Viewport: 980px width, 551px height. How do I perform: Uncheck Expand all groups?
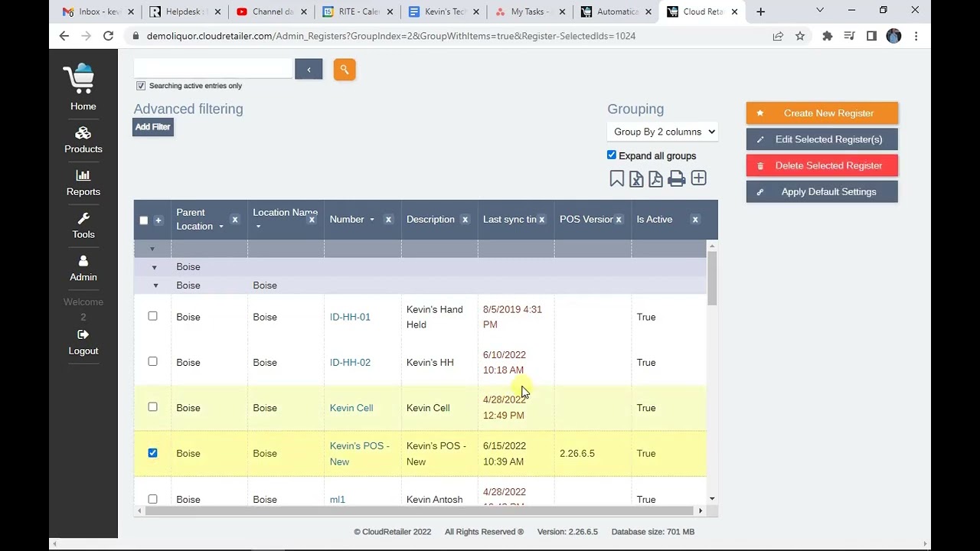[612, 155]
